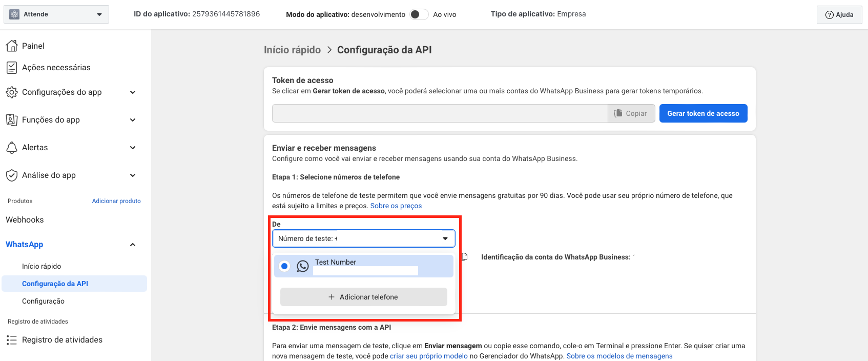The height and width of the screenshot is (361, 868).
Task: Open Painel in the sidebar
Action: [x=33, y=46]
